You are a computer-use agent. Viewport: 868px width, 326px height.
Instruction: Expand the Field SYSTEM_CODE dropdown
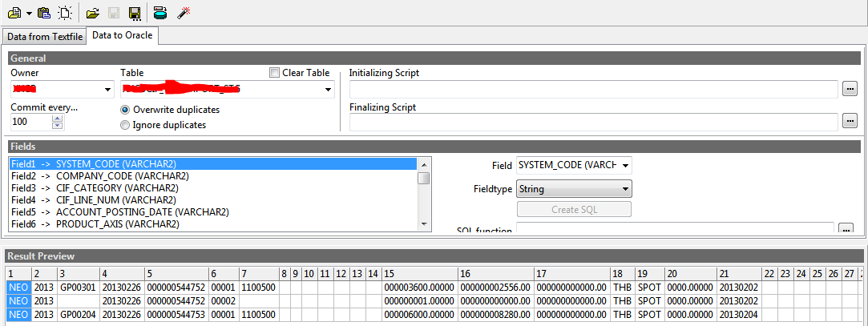coord(625,166)
